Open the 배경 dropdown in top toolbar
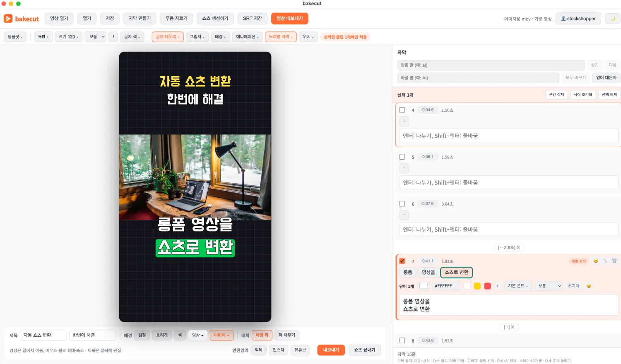Screen dimensions: 621x364 click(220, 37)
